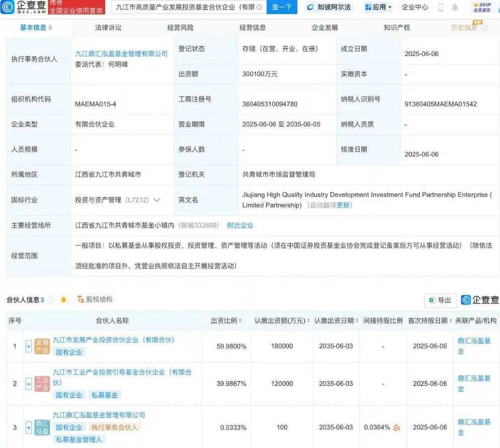Open the 应用 dropdown menu
This screenshot has height=448, width=500.
[x=378, y=8]
